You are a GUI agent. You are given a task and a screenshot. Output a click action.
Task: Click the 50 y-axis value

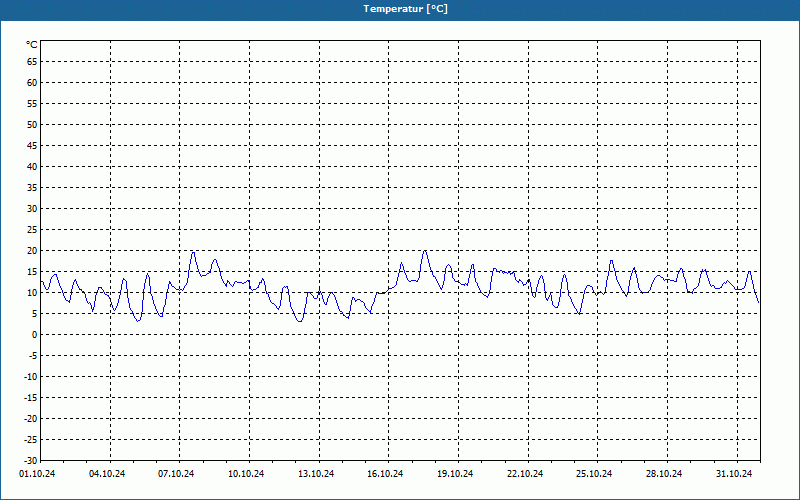click(x=32, y=124)
